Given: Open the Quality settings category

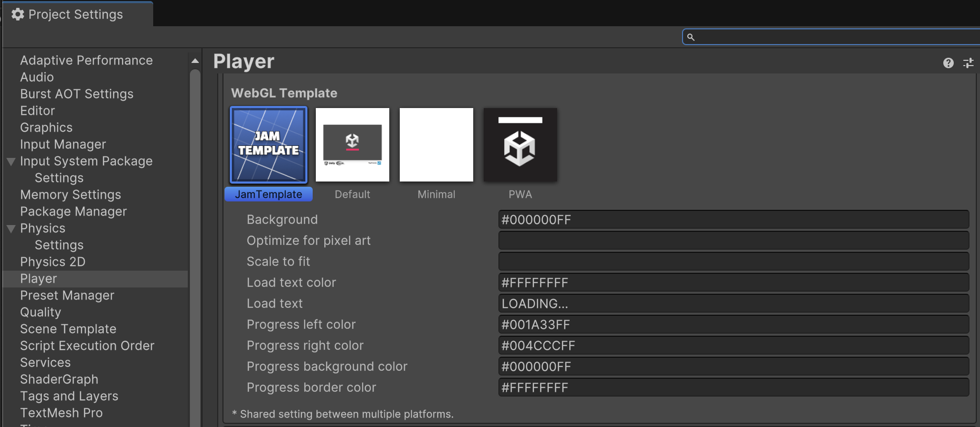Looking at the screenshot, I should (40, 312).
